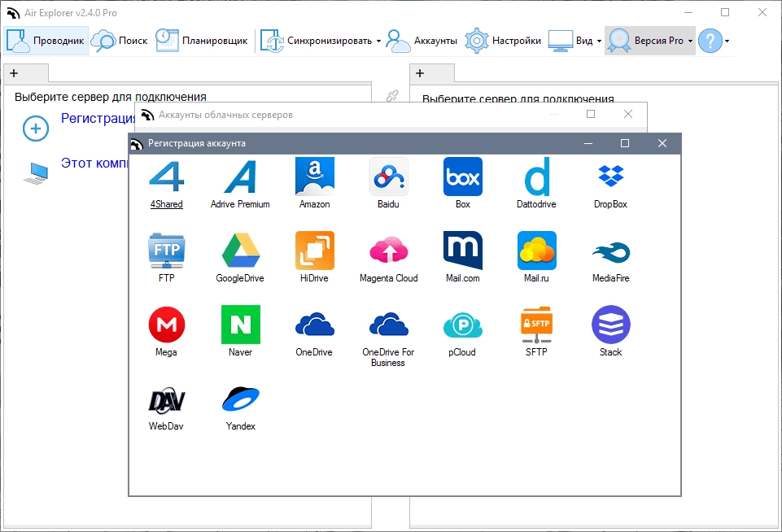This screenshot has width=782, height=532.
Task: Select the 4Shared cloud service icon
Action: coord(167,177)
